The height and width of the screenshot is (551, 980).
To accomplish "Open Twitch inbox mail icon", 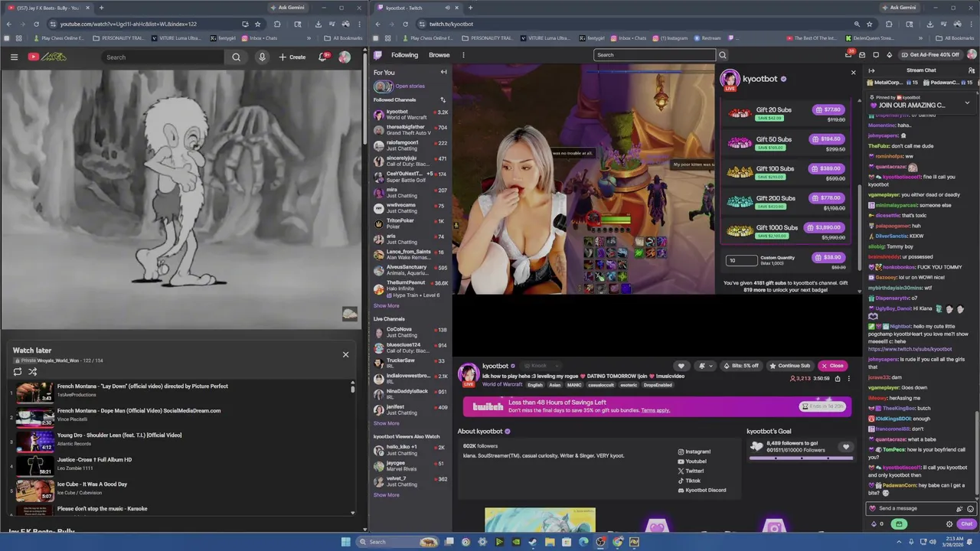I will pyautogui.click(x=862, y=55).
